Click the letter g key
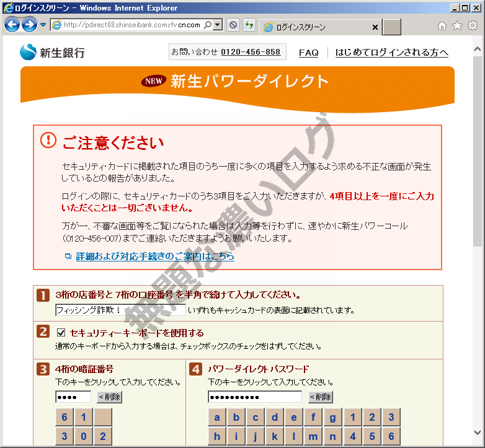The width and height of the screenshot is (485, 448). [332, 417]
